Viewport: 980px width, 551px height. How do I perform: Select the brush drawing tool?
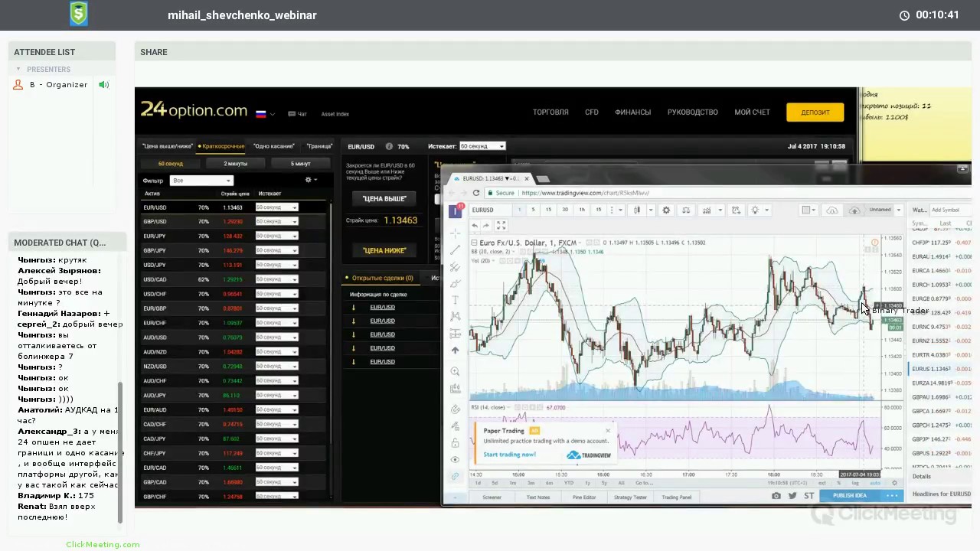(x=456, y=284)
